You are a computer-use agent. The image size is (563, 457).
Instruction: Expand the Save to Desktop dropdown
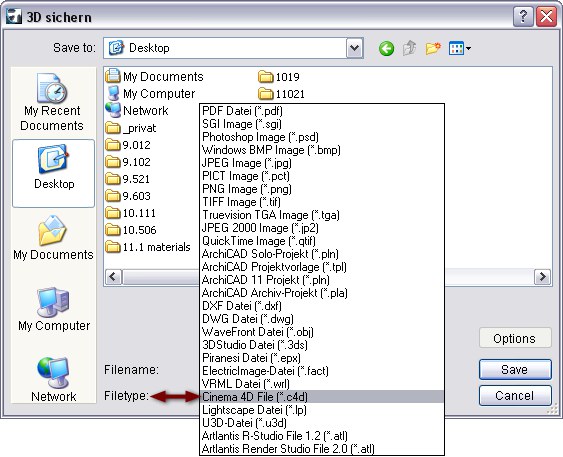pos(354,48)
